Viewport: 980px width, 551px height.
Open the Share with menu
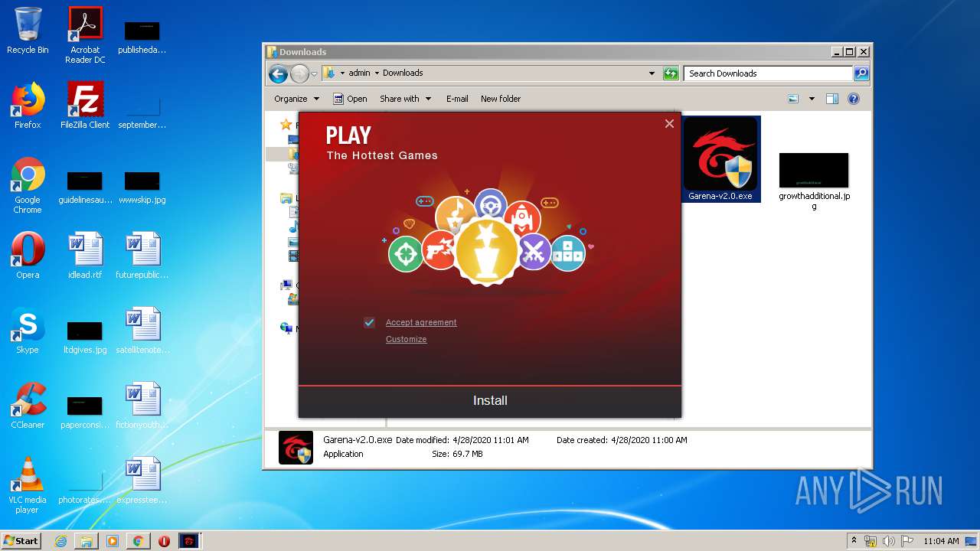point(405,99)
